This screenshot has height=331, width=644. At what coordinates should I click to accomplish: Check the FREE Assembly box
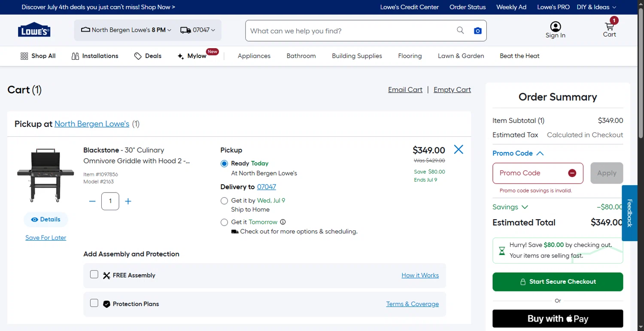point(94,274)
